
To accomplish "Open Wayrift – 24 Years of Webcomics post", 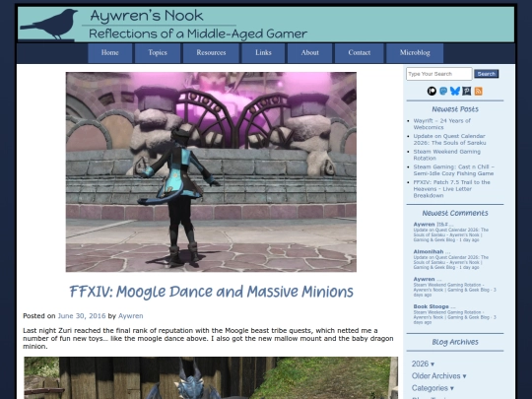I will coord(441,124).
